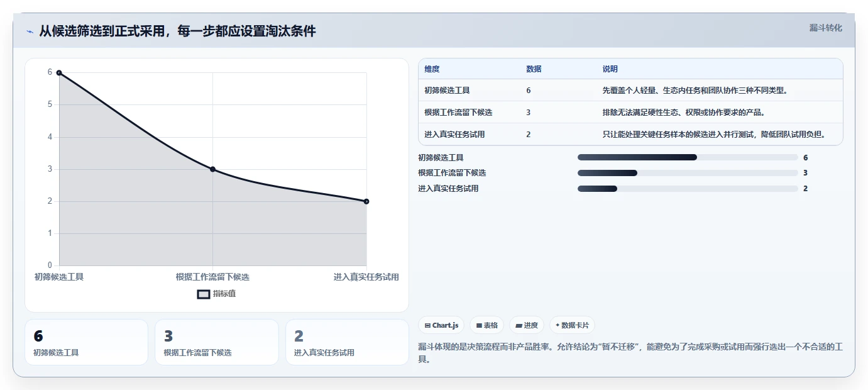Select the 数据卡片 tag

pos(572,325)
